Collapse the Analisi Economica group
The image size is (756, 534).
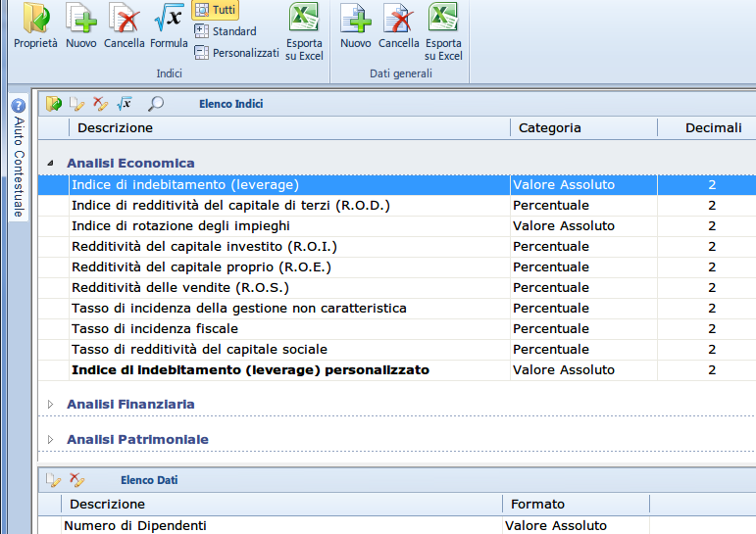51,164
